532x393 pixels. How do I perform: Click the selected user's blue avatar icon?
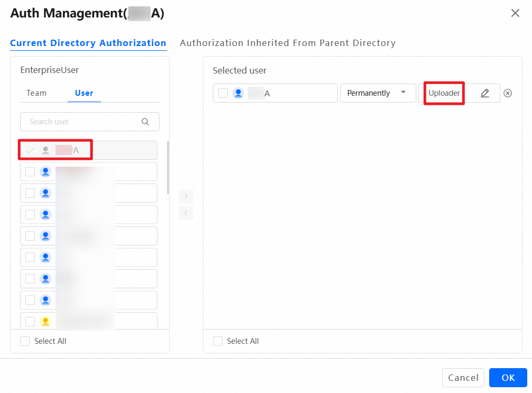[238, 93]
